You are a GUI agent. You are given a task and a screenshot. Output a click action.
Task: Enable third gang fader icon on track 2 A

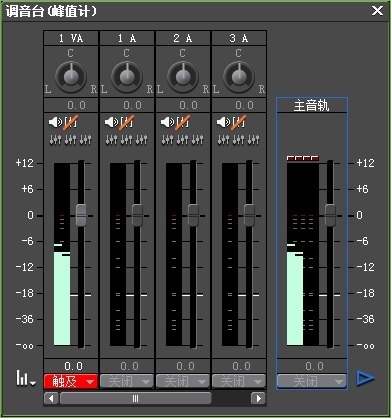pos(198,140)
